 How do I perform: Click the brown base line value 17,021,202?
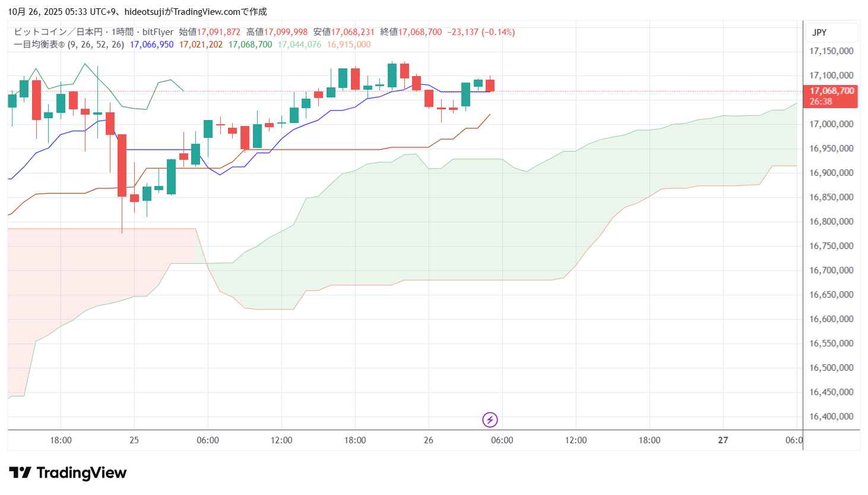(x=201, y=45)
